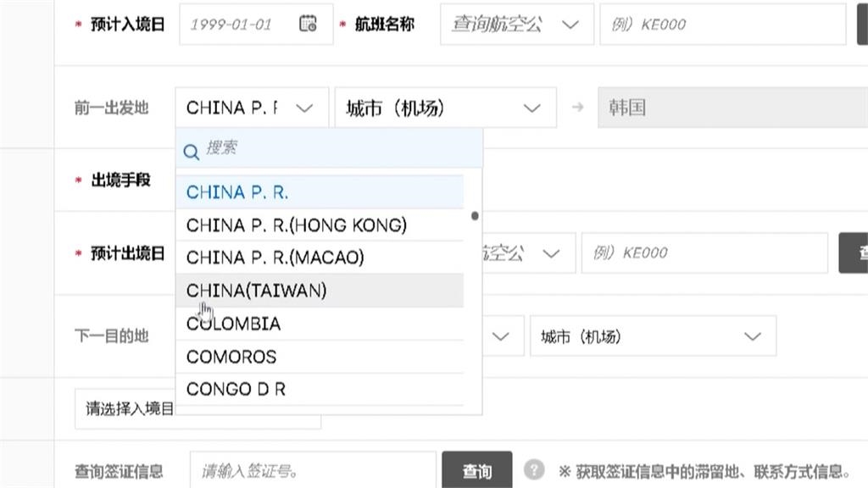Image resolution: width=868 pixels, height=488 pixels.
Task: Choose COLOMBIA in the dropdown list
Action: click(233, 324)
